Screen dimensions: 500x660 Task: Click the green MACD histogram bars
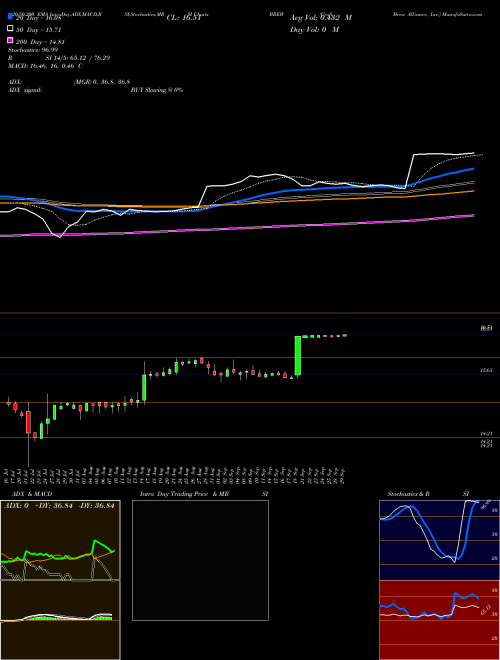67,618
